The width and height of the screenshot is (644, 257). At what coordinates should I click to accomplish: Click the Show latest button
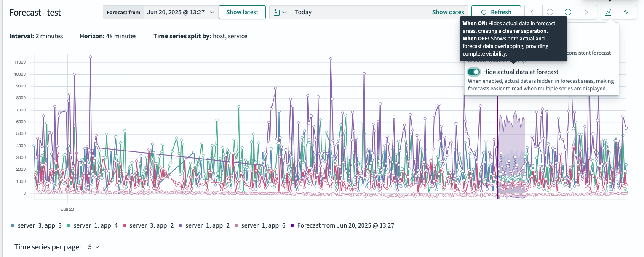pos(242,12)
